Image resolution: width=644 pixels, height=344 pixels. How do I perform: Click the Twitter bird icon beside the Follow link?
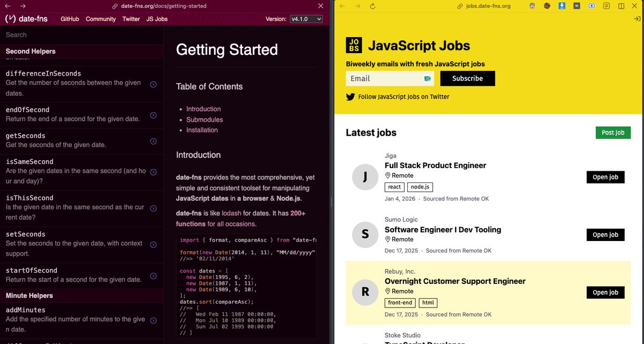pyautogui.click(x=350, y=97)
